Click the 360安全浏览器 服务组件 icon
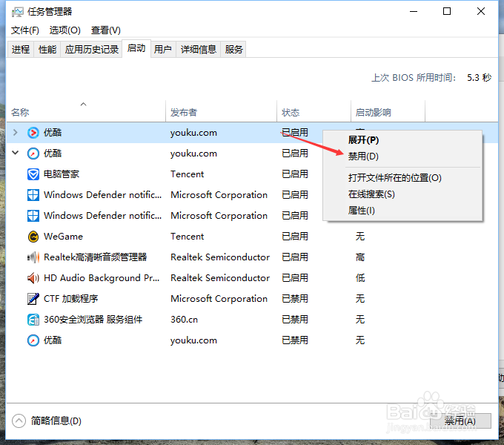The image size is (504, 445). [x=33, y=320]
